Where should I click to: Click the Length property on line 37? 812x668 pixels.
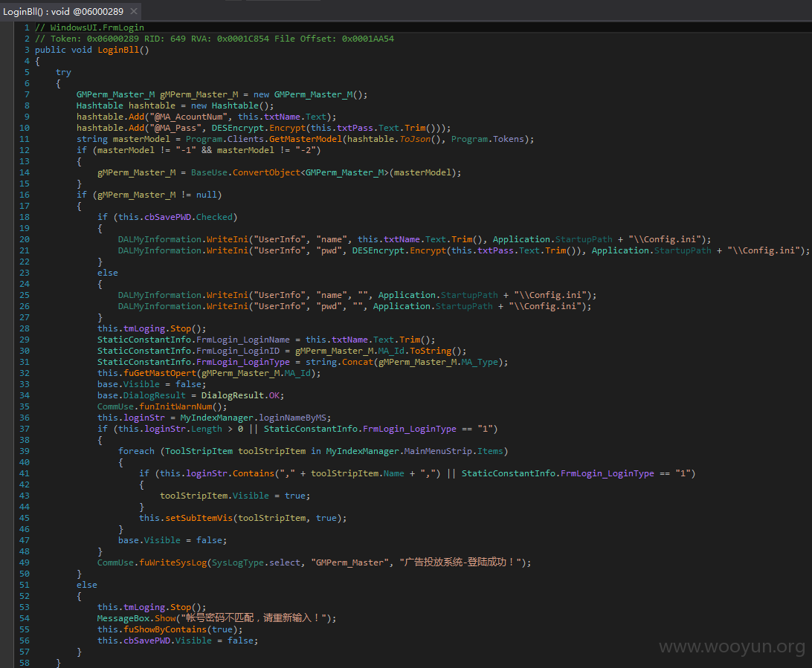(206, 429)
